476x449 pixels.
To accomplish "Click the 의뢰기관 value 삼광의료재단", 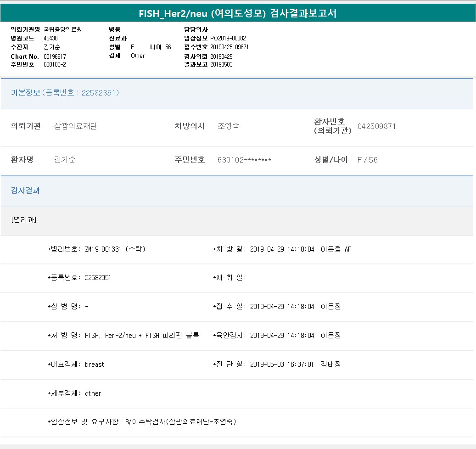I will 76,126.
